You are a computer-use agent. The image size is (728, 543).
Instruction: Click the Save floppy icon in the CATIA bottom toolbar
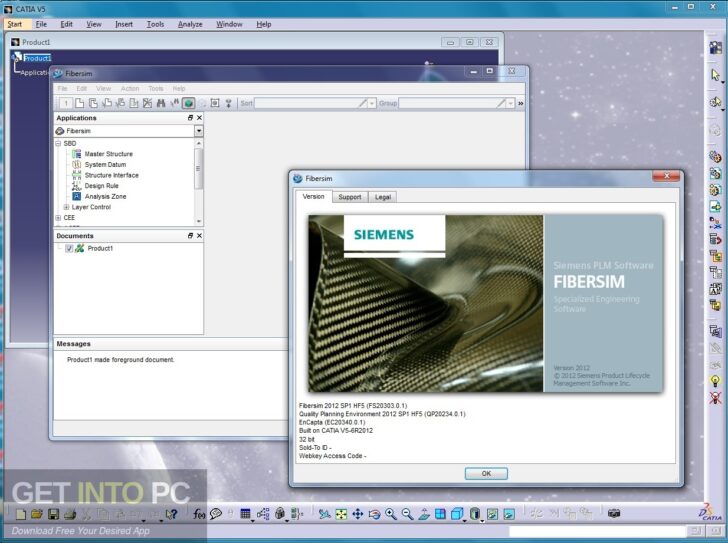[53, 514]
